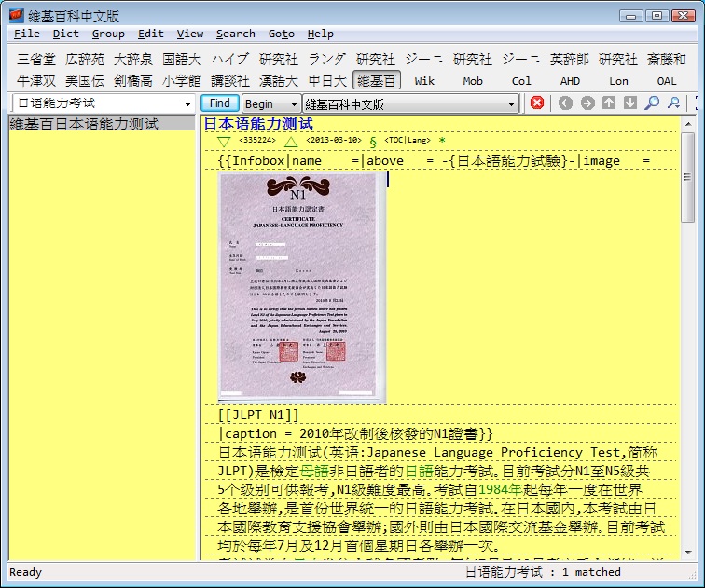
Task: Open the Group menu
Action: click(x=108, y=34)
